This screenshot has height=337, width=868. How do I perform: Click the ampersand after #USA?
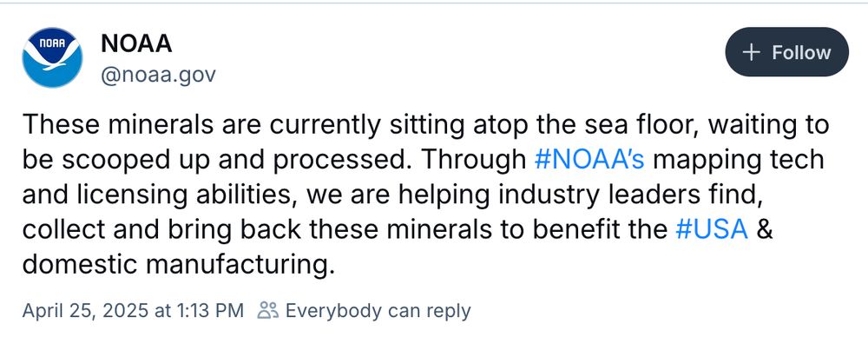point(765,229)
